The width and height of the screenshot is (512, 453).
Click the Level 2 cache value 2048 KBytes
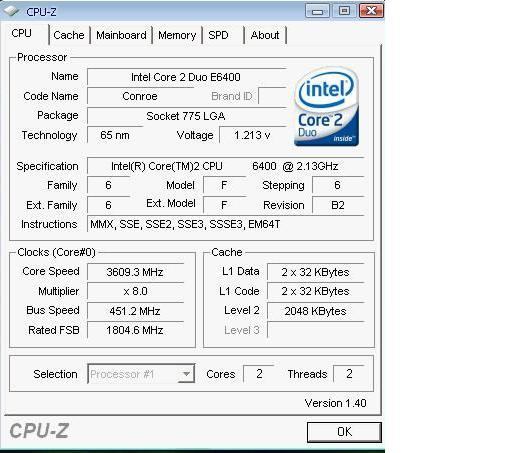pos(316,311)
